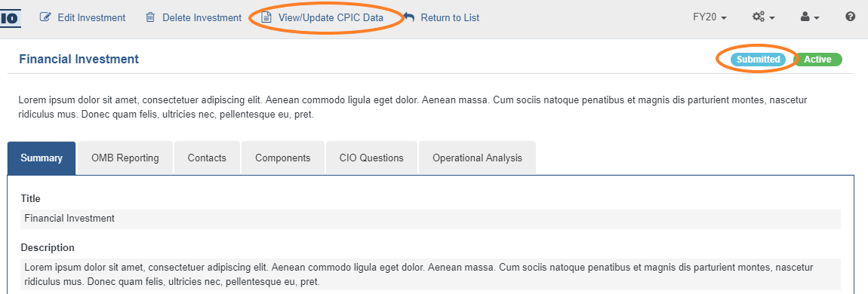Click the Active status badge
The width and height of the screenshot is (868, 294).
817,59
